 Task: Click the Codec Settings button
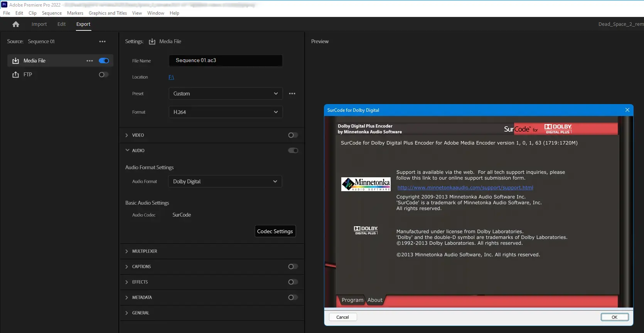(275, 231)
